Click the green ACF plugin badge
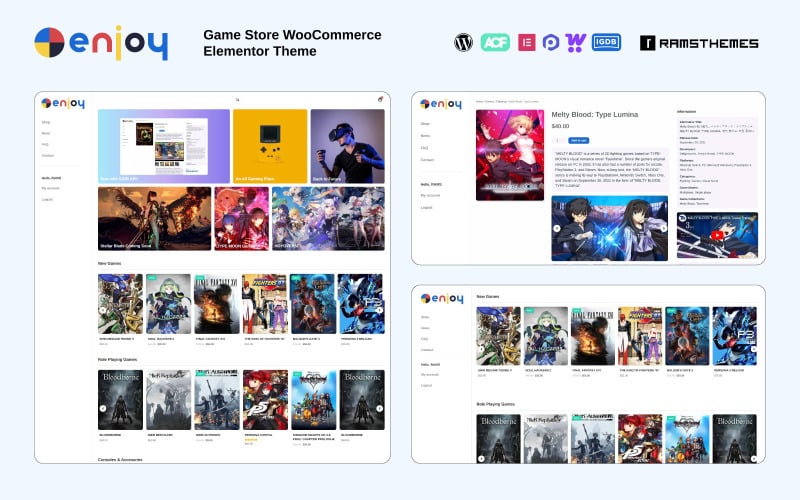The image size is (800, 500). 495,42
